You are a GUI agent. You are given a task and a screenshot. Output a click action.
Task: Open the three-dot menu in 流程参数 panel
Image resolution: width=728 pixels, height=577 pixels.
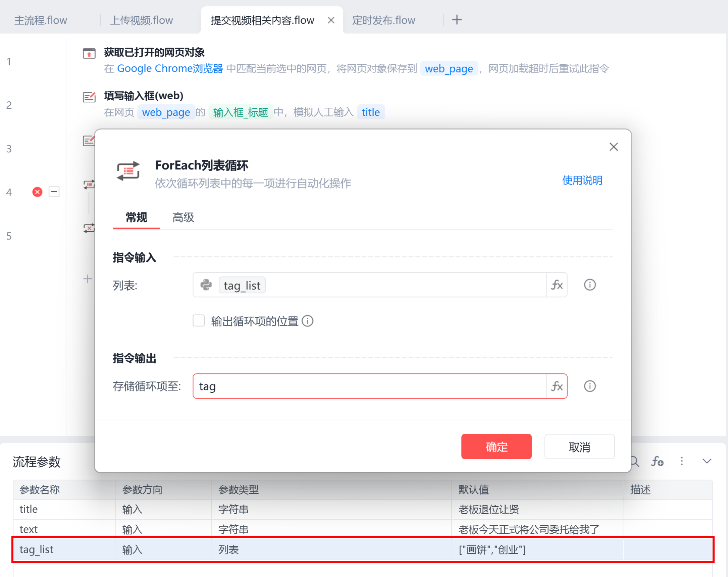coord(682,461)
